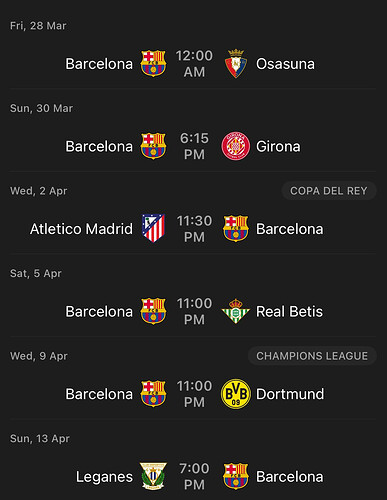Image resolution: width=387 pixels, height=500 pixels.
Task: Select the Osasuna team name
Action: coord(285,64)
